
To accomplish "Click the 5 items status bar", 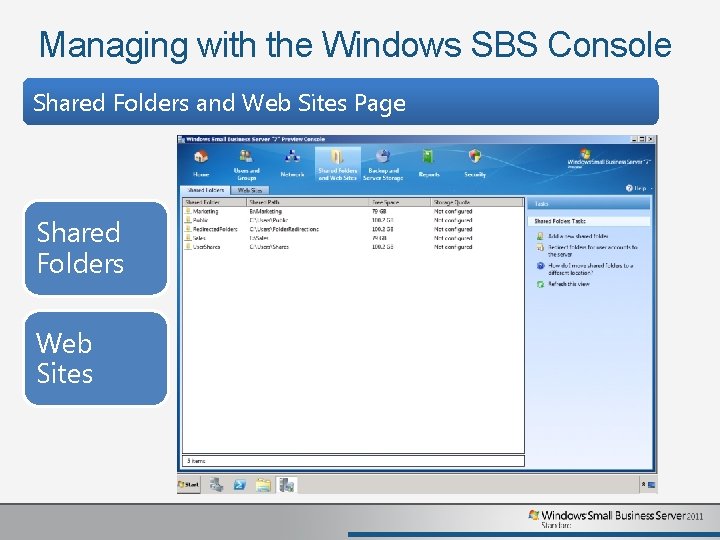I will pyautogui.click(x=353, y=461).
